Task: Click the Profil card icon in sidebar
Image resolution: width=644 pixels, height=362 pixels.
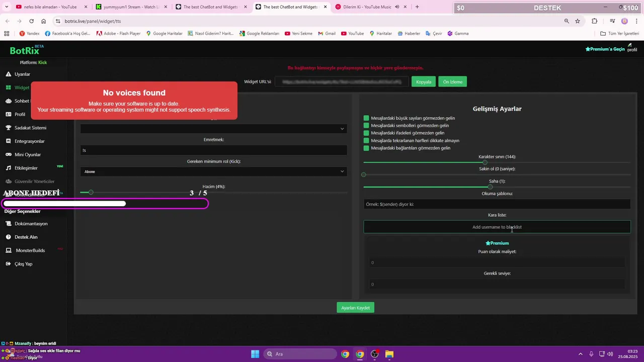Action: click(x=8, y=115)
